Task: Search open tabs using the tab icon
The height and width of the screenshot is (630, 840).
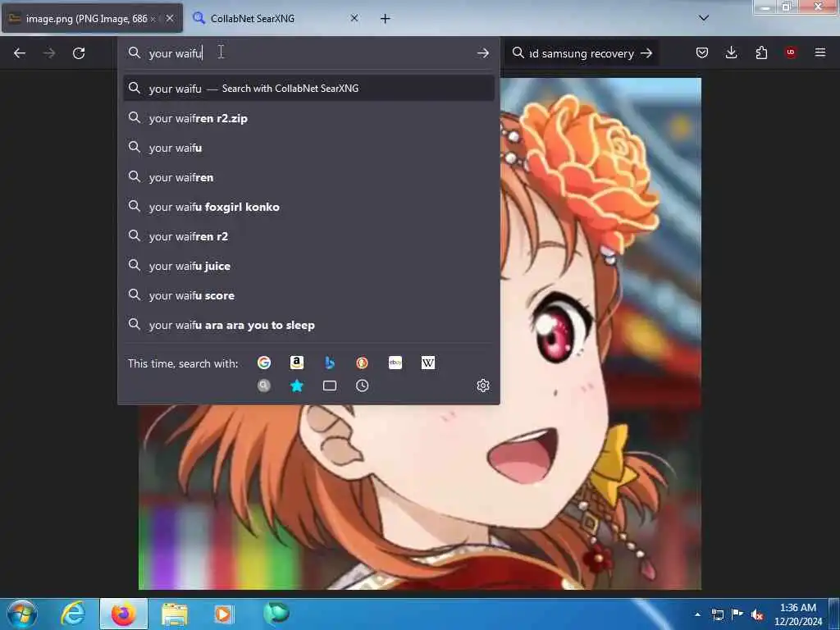Action: 330,386
